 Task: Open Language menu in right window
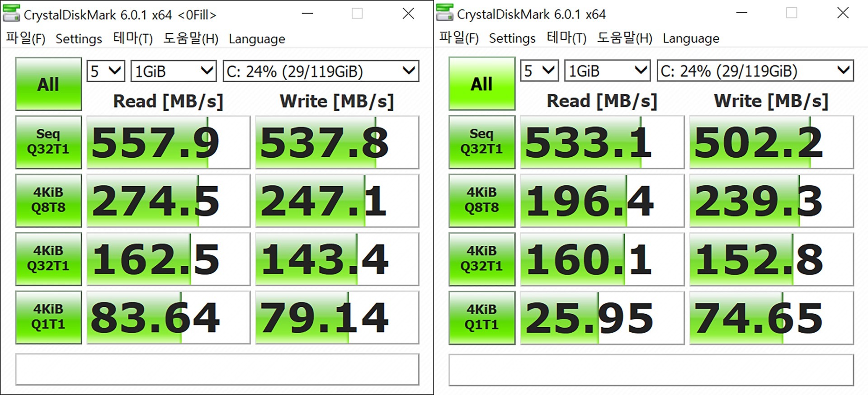pos(690,38)
